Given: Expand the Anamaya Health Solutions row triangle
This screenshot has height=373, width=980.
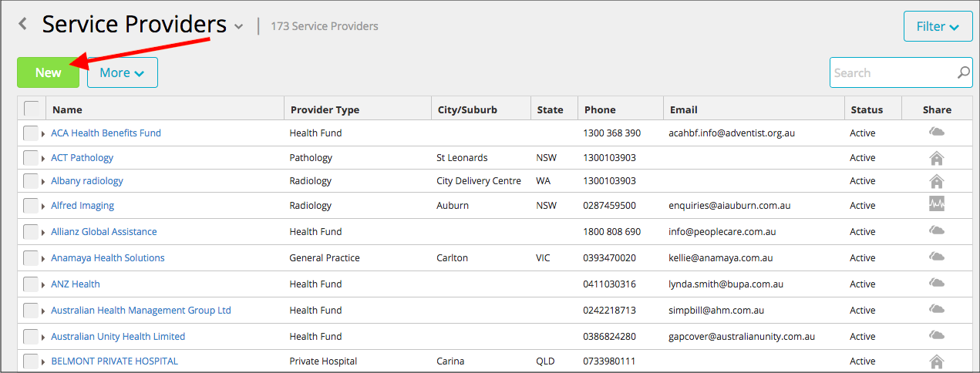Looking at the screenshot, I should tap(43, 259).
